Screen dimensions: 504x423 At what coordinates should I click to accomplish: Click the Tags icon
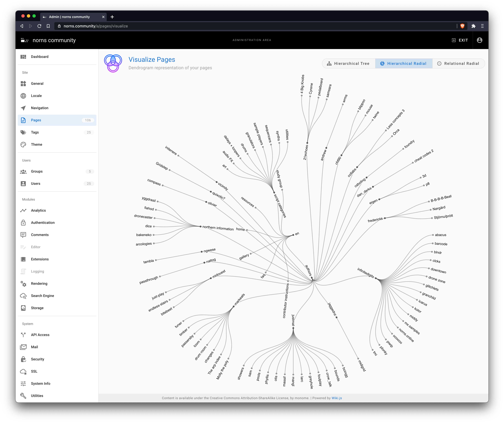pyautogui.click(x=23, y=132)
